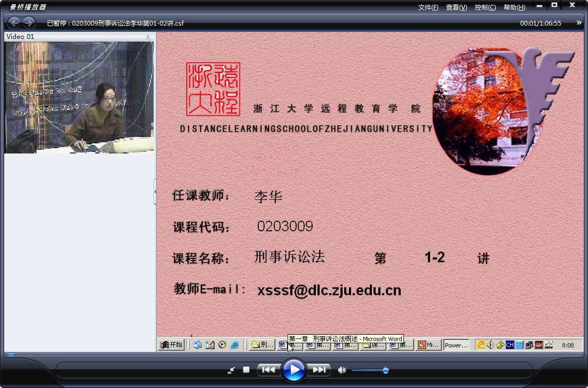Skip to previous track
Screen dimensions: 588x388
pyautogui.click(x=268, y=370)
